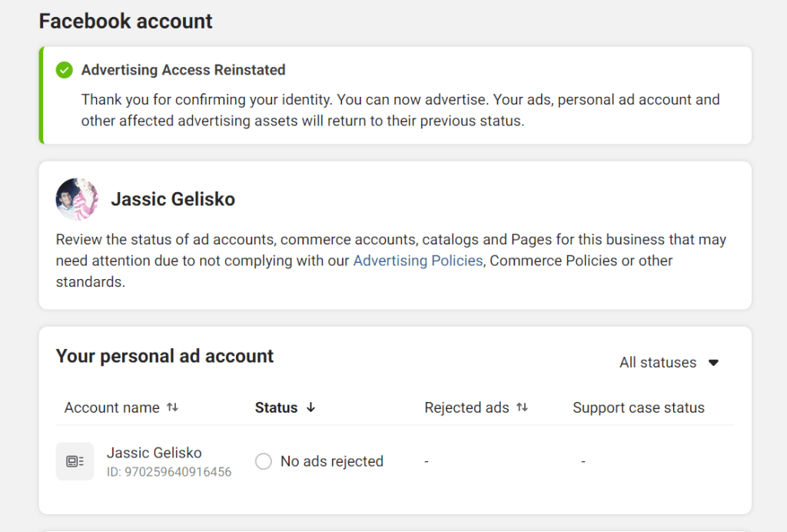The image size is (787, 532).
Task: Click the chevron next to All statuses
Action: pos(713,362)
